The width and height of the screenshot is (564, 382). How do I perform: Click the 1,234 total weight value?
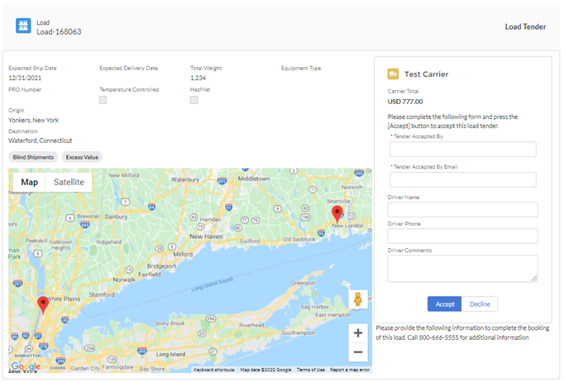coord(198,78)
